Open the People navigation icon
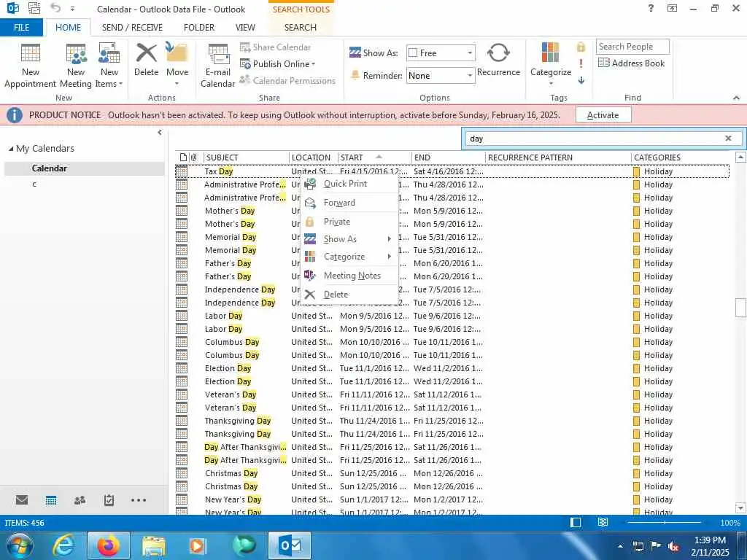747x560 pixels. click(80, 500)
